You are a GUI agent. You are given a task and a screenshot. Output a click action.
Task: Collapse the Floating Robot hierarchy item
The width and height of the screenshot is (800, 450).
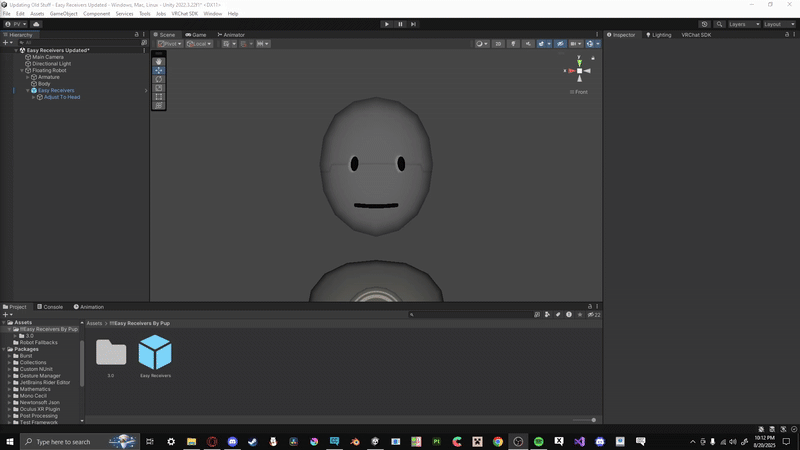[x=22, y=71]
